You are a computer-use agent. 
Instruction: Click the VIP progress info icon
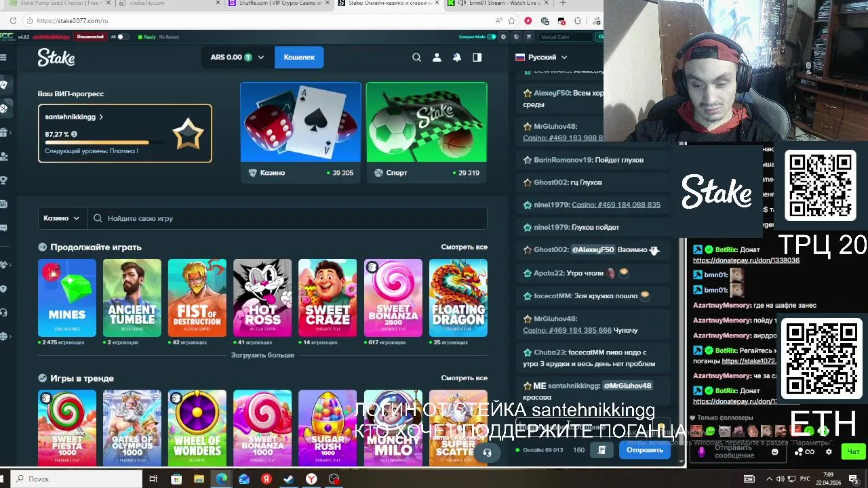(74, 134)
